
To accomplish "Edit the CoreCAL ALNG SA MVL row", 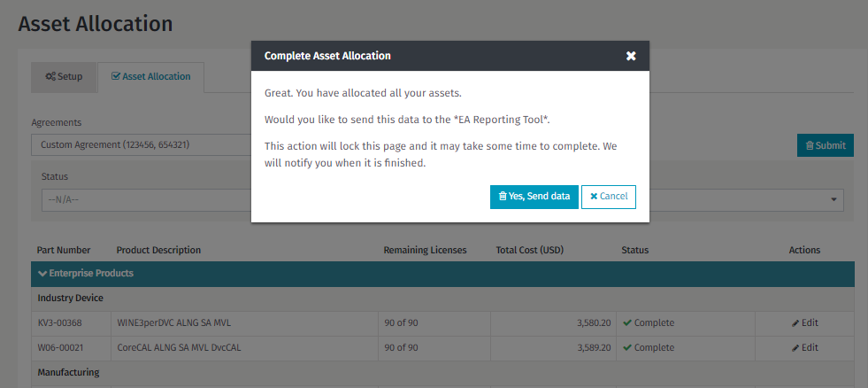I will pyautogui.click(x=804, y=348).
